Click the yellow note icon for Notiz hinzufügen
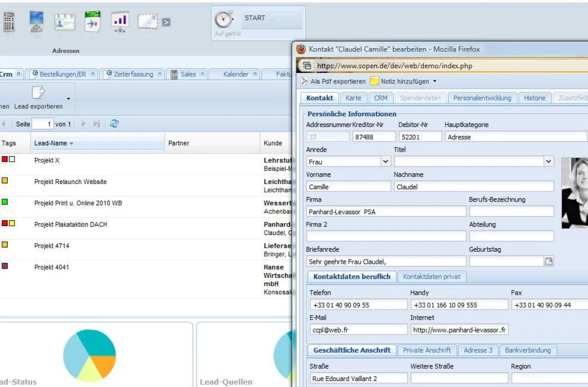 click(x=374, y=81)
